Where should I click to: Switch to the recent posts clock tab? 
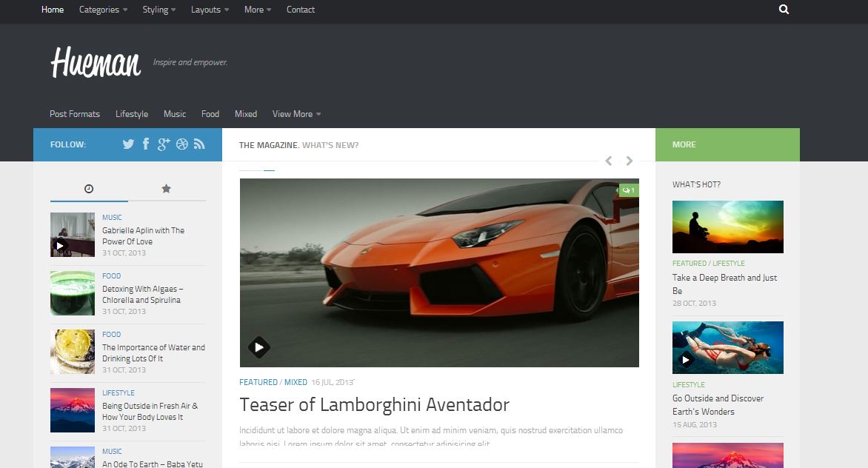click(x=89, y=189)
